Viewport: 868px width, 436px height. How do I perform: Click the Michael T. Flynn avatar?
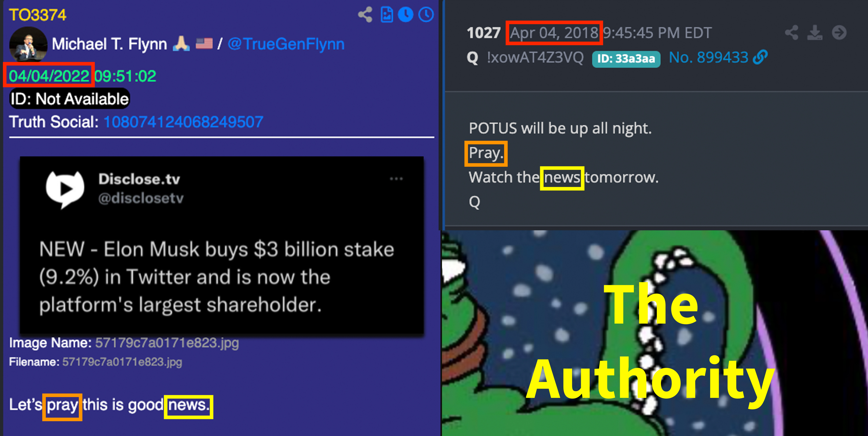[x=28, y=44]
